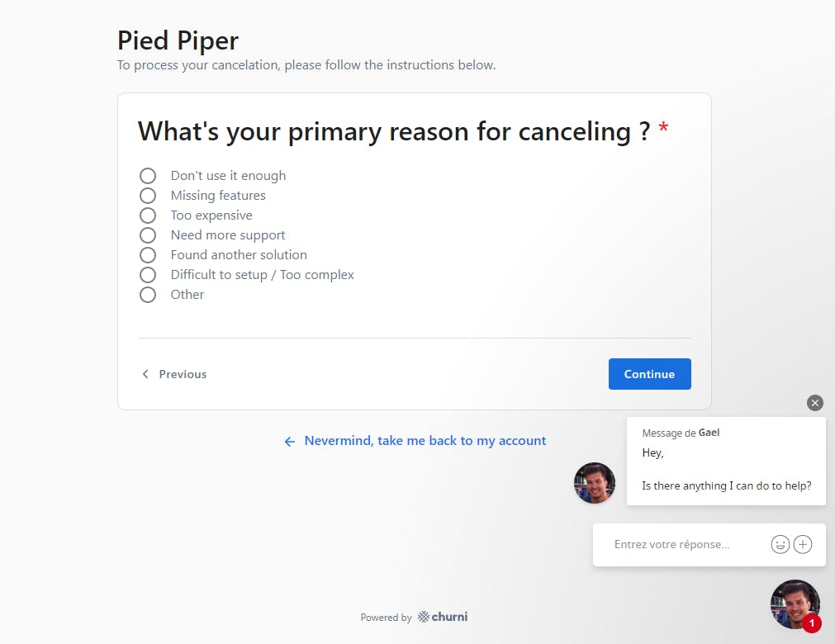Choose the "Found another solution" radio button

pos(148,255)
